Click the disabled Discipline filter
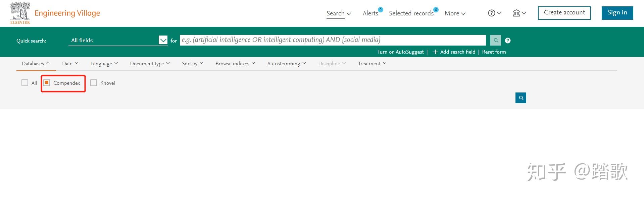This screenshot has width=644, height=198. (x=332, y=63)
